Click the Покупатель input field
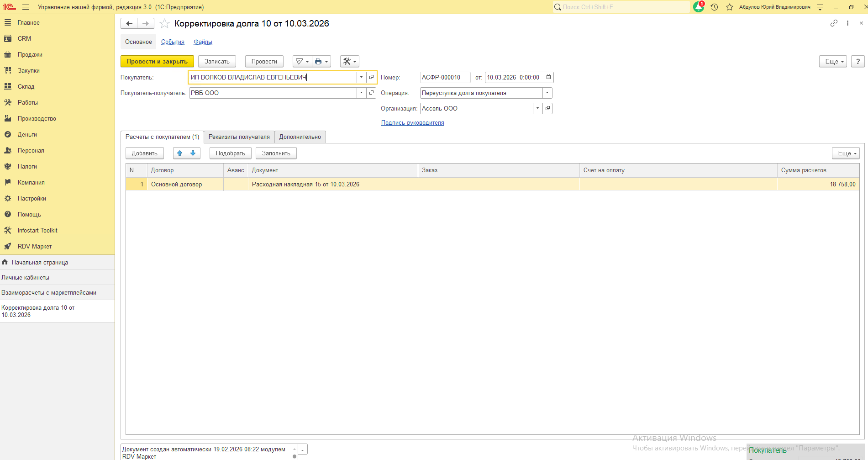This screenshot has height=460, width=868. (x=273, y=77)
